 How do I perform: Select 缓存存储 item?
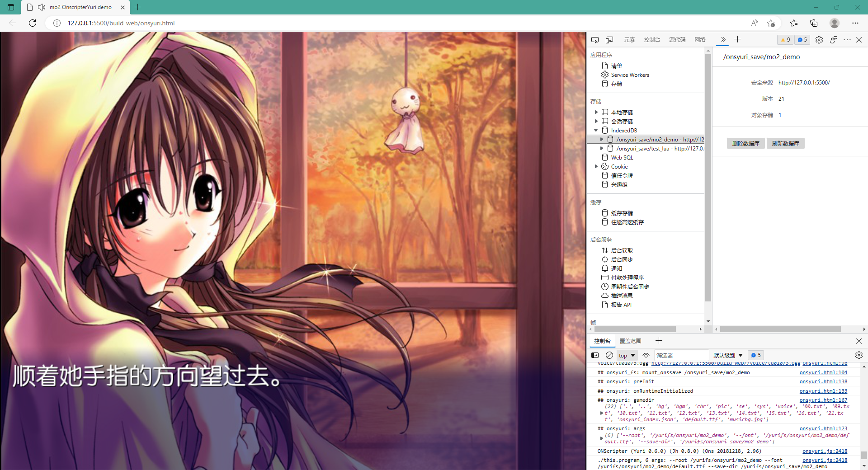(622, 213)
